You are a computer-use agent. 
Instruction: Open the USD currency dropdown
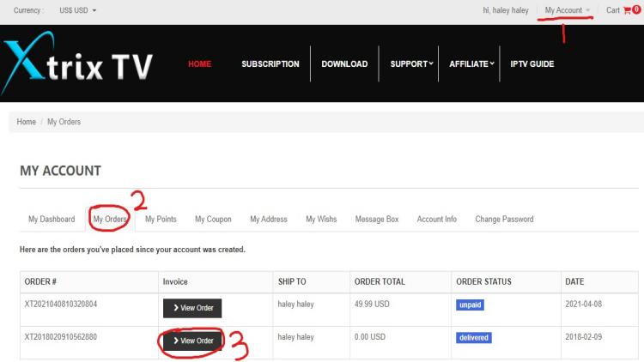[77, 10]
